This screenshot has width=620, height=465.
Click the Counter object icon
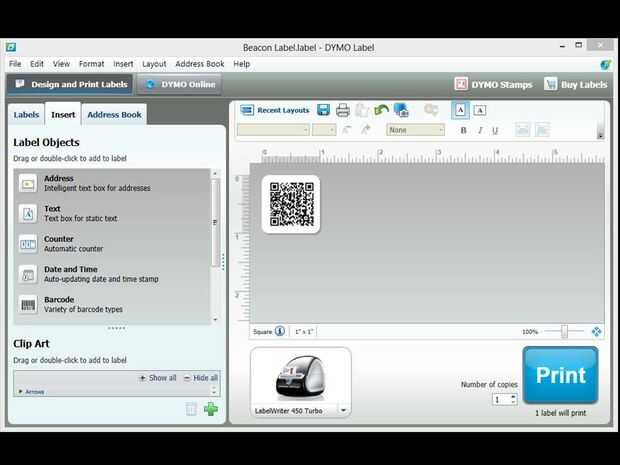[28, 244]
